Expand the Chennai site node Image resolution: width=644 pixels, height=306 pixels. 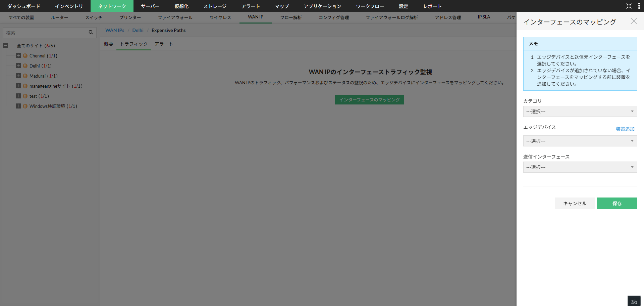(x=18, y=56)
